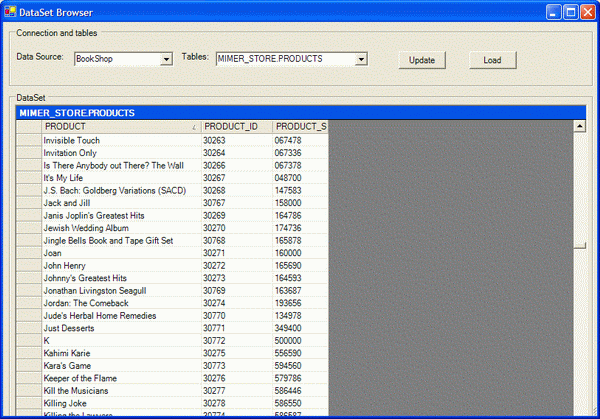Viewport: 600px width, 419px height.
Task: Select the 'Just Desserts' cell
Action: [121, 328]
